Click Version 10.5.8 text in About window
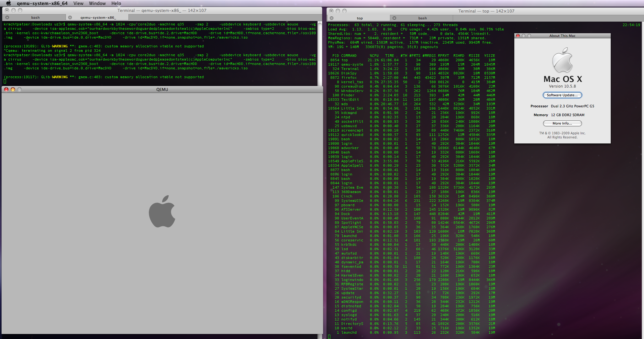The image size is (644, 339). (562, 86)
